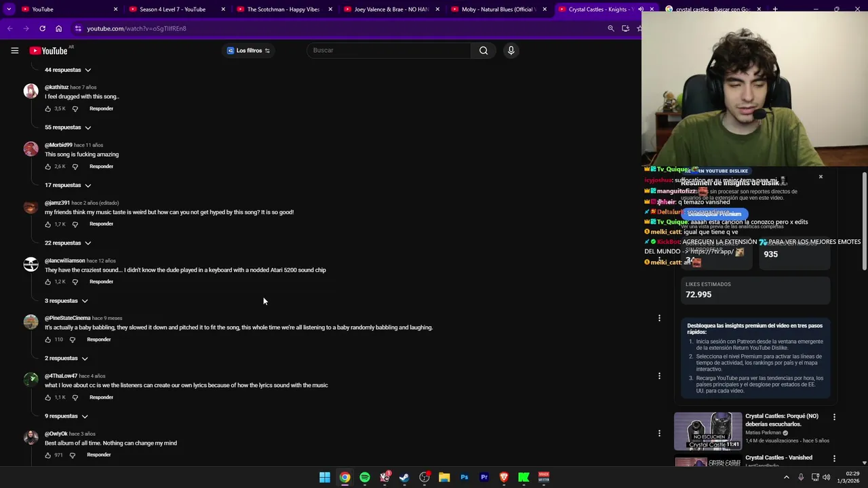The height and width of the screenshot is (488, 868).
Task: Reply to the @4ThaLow47 comment
Action: [101, 397]
